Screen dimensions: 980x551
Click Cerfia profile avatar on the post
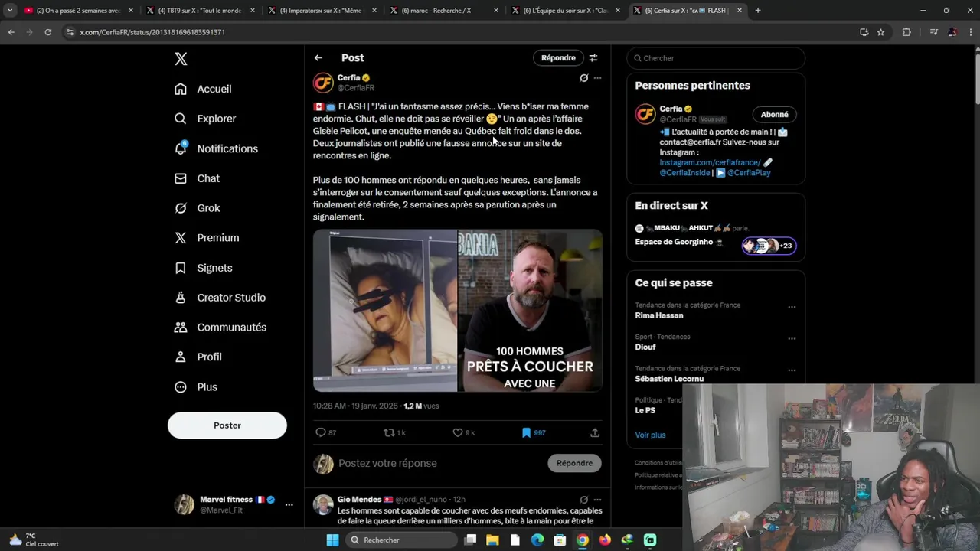click(x=324, y=83)
